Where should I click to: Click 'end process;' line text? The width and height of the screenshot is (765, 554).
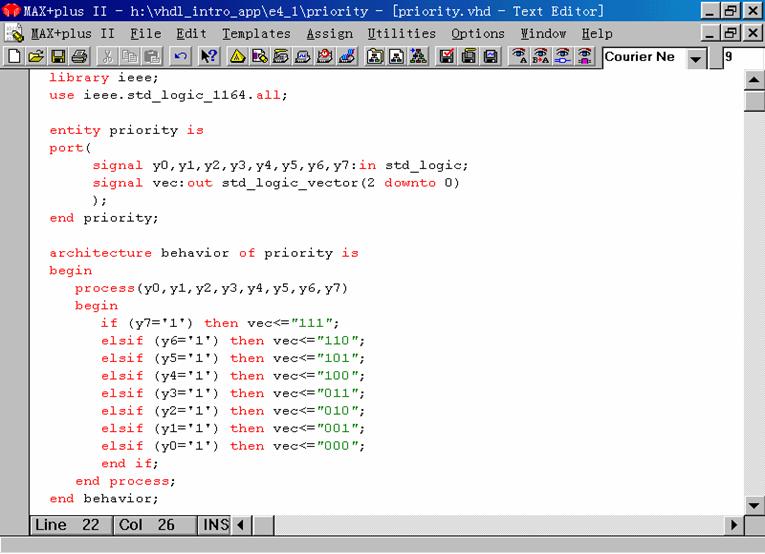tap(125, 481)
